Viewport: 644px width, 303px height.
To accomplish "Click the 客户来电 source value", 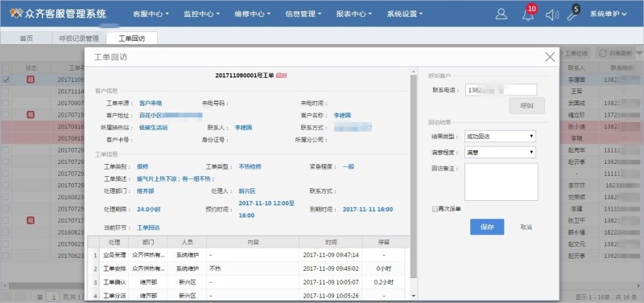I will point(151,104).
